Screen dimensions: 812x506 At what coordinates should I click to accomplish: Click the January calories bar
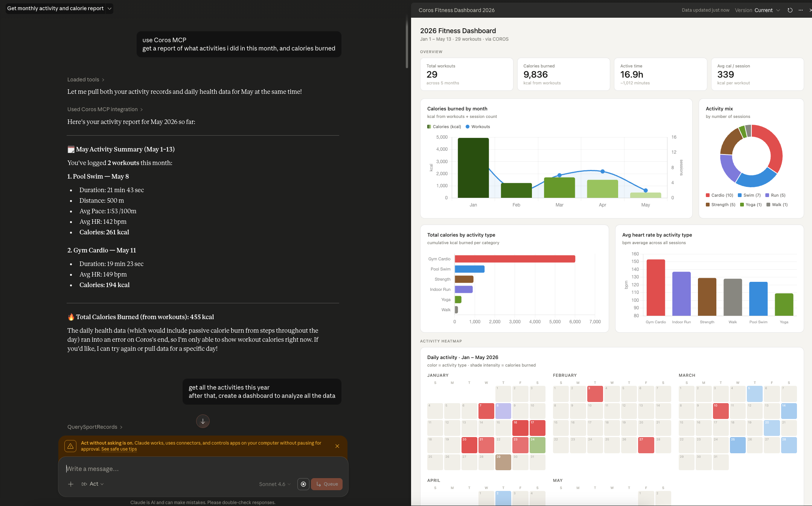[473, 168]
